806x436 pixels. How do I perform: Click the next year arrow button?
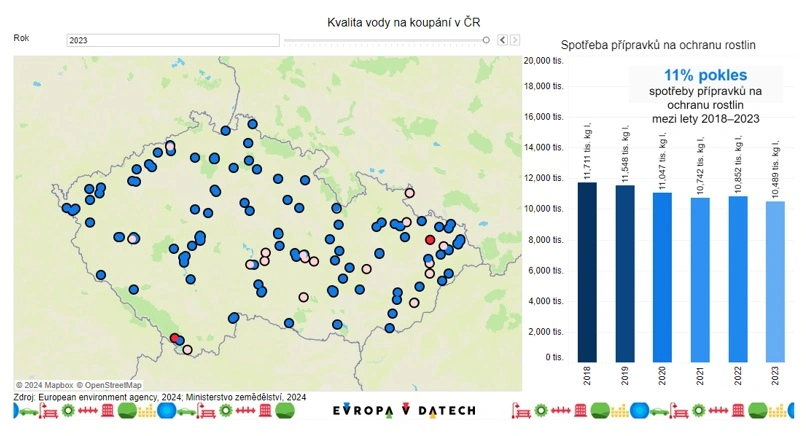pyautogui.click(x=515, y=40)
